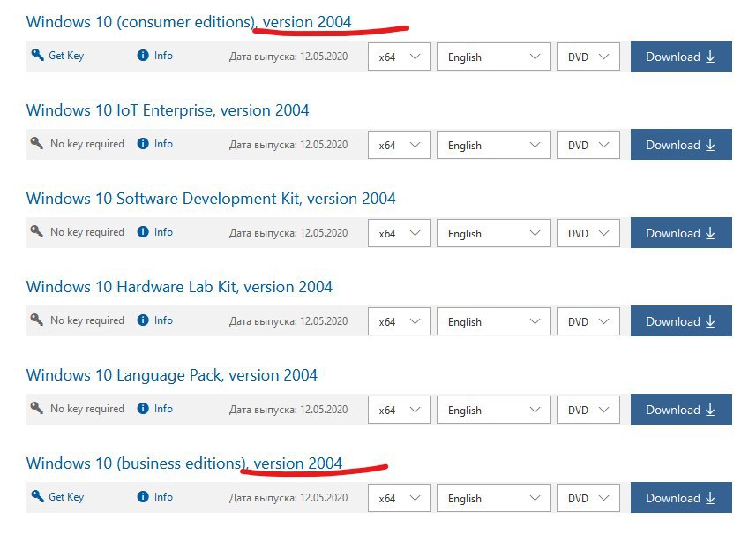This screenshot has width=756, height=535.
Task: Click release date text in IoT Enterprise row
Action: point(288,145)
